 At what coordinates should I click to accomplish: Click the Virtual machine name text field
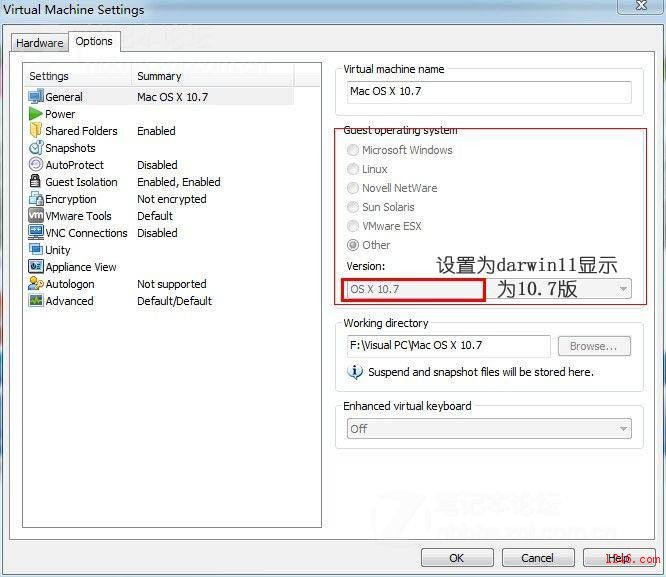pyautogui.click(x=489, y=92)
